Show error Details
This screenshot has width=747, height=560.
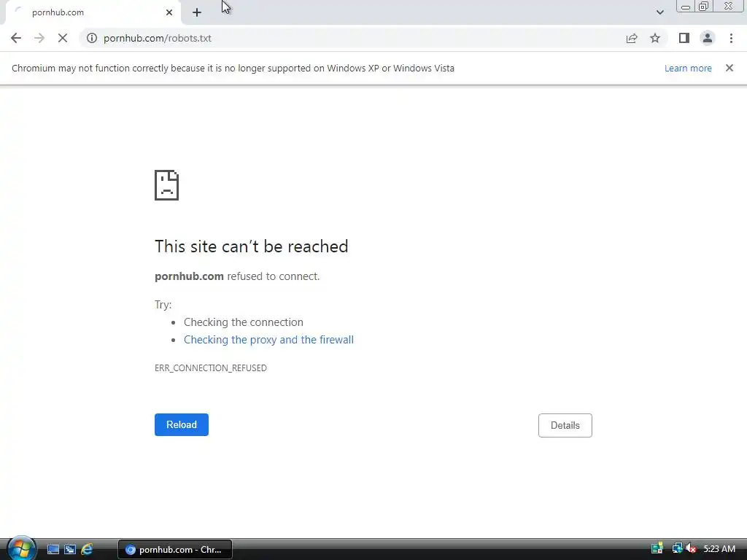pyautogui.click(x=565, y=425)
